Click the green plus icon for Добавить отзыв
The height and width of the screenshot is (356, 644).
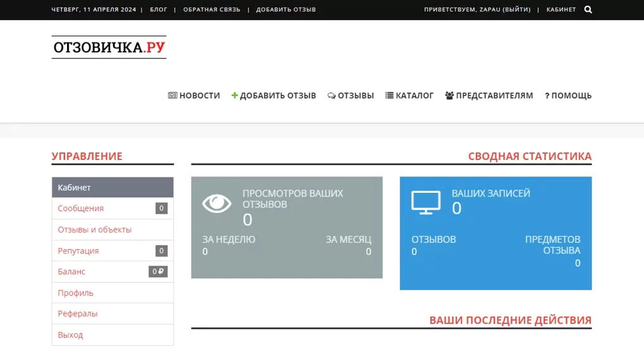(x=234, y=95)
